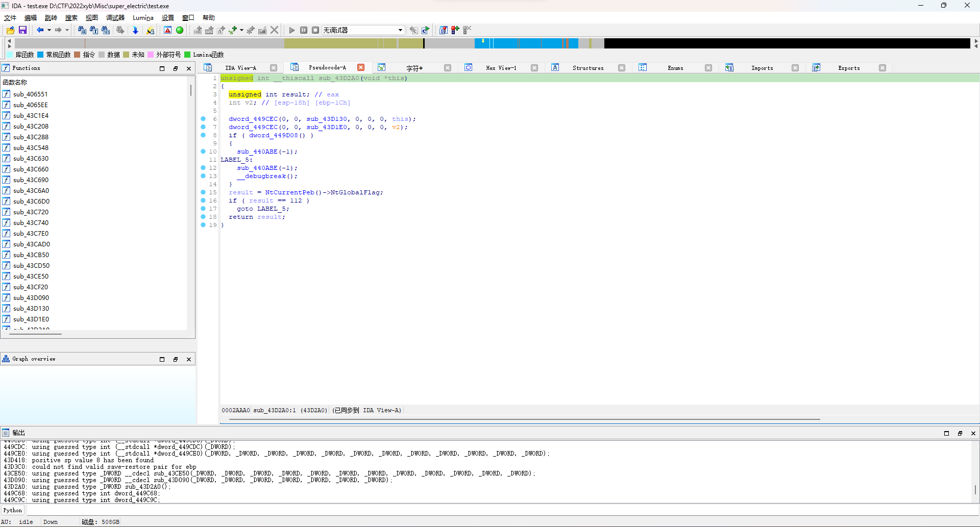Screen dimensions: 980x527
Task: Open the back arrow history dropdown
Action: point(49,30)
